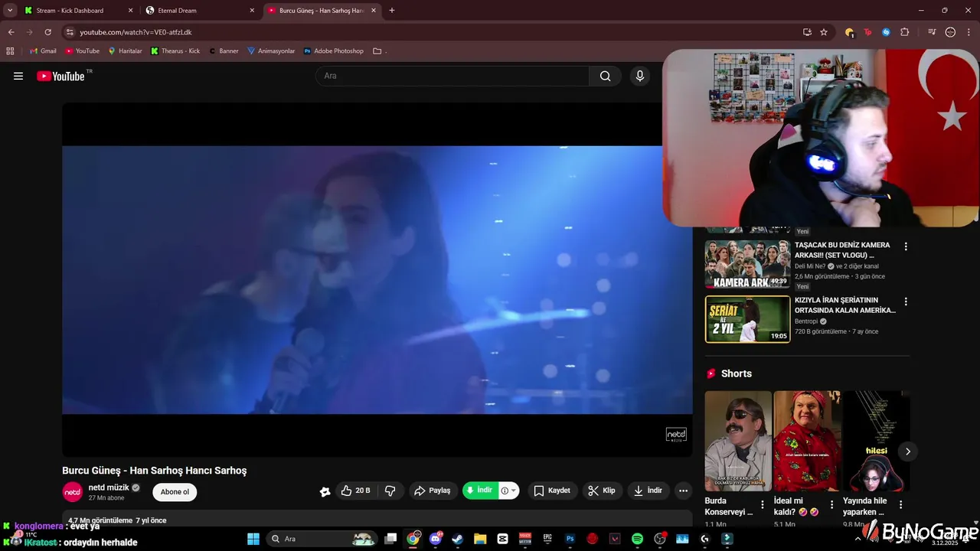Open the Burda Konserveyi short thumbnail

738,441
